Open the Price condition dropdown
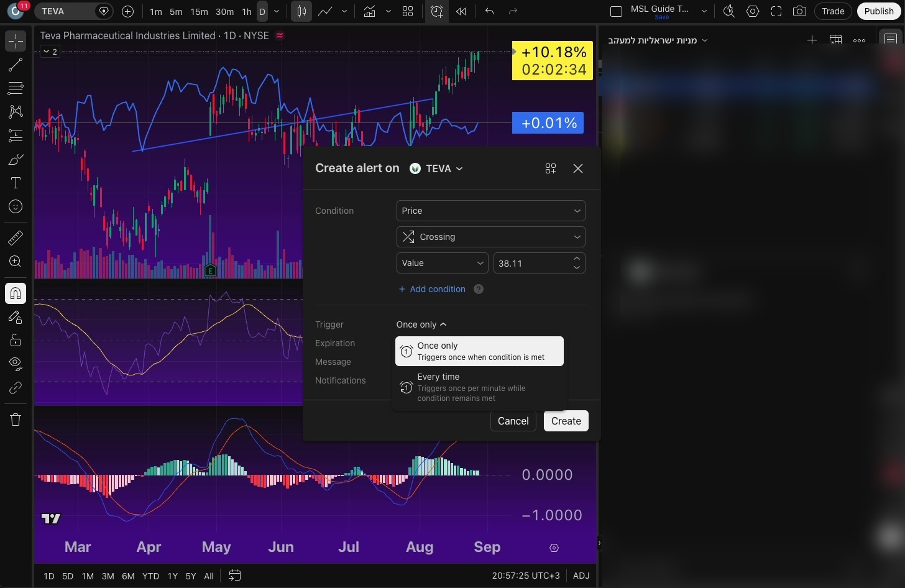This screenshot has height=588, width=905. click(x=490, y=211)
